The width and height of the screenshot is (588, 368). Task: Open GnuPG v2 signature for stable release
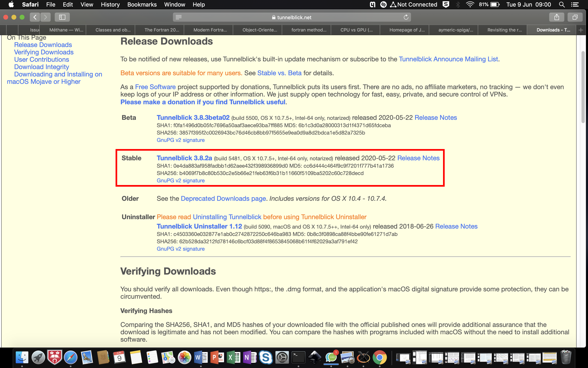click(x=180, y=180)
